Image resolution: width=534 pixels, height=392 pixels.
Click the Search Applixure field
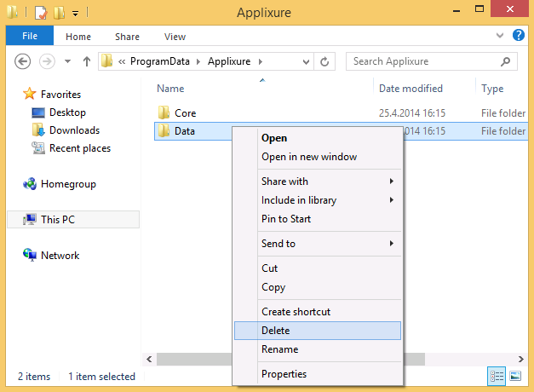tap(432, 61)
